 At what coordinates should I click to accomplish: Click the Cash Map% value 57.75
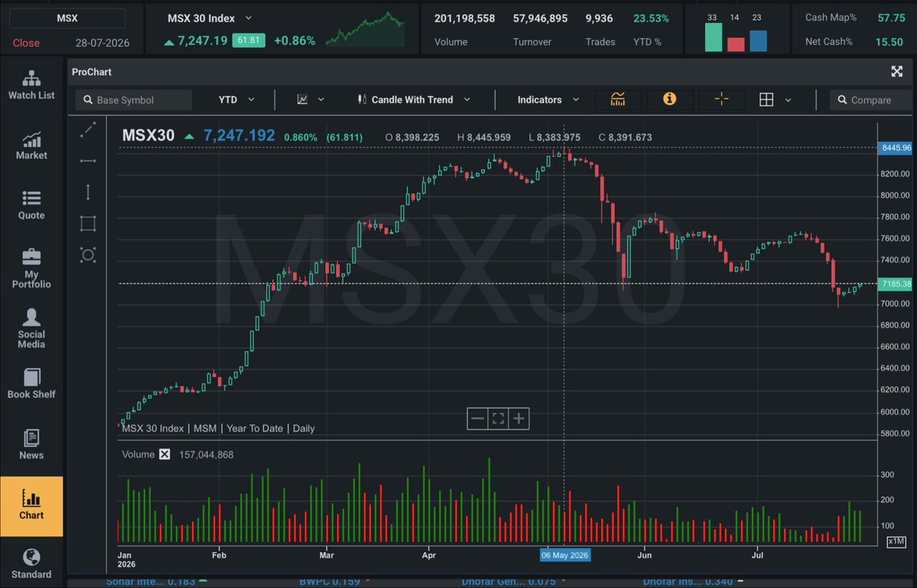[x=891, y=18]
